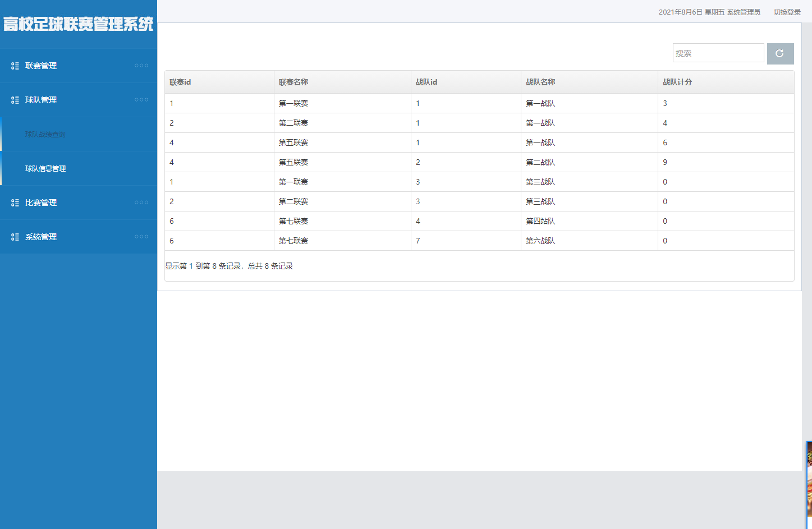Viewport: 812px width, 529px height.
Task: Collapse 球队管理 using its three-dot indicator
Action: [141, 100]
